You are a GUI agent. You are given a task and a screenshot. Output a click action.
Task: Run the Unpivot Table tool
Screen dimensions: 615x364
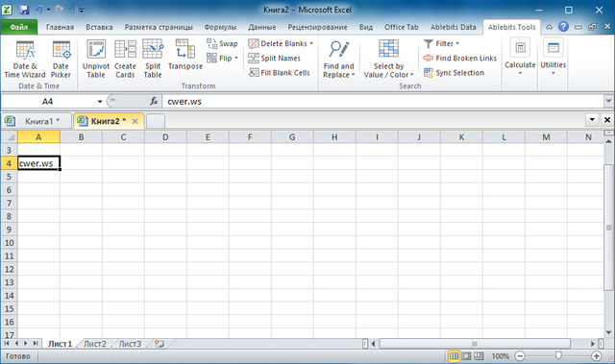(96, 59)
